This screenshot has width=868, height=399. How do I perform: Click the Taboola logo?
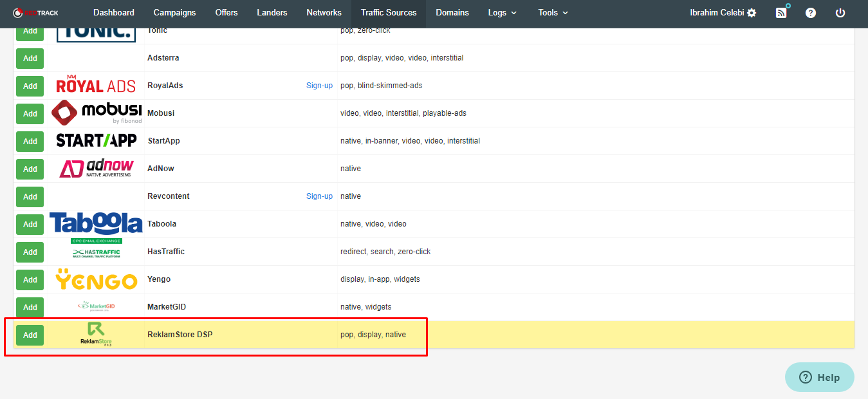point(96,223)
